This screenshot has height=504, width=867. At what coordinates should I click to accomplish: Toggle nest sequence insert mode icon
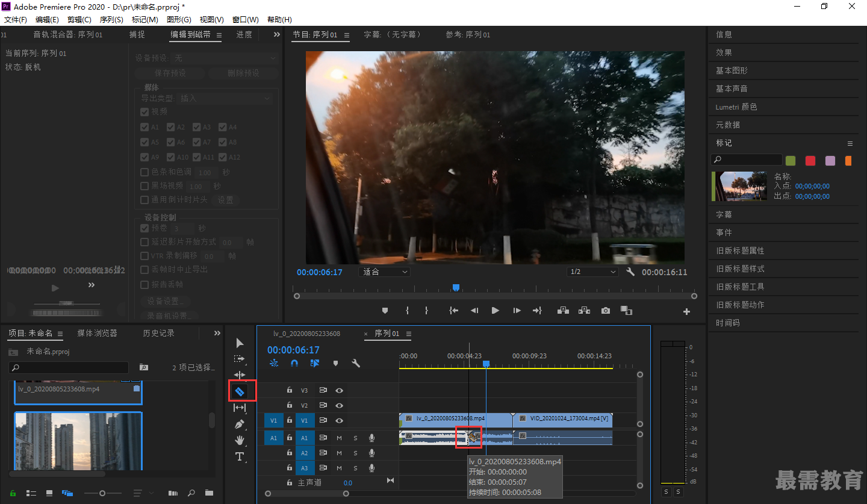click(x=274, y=364)
